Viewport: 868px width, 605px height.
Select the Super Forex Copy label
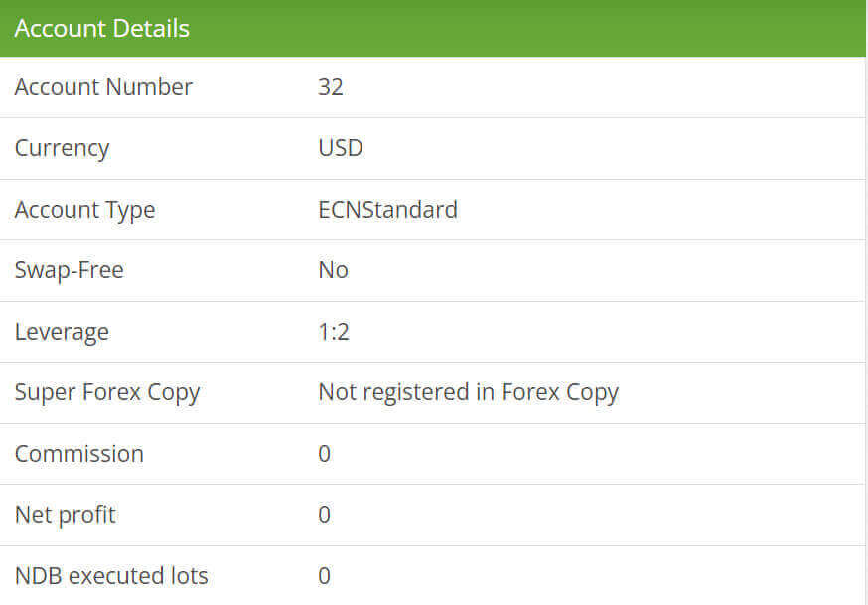pyautogui.click(x=107, y=392)
